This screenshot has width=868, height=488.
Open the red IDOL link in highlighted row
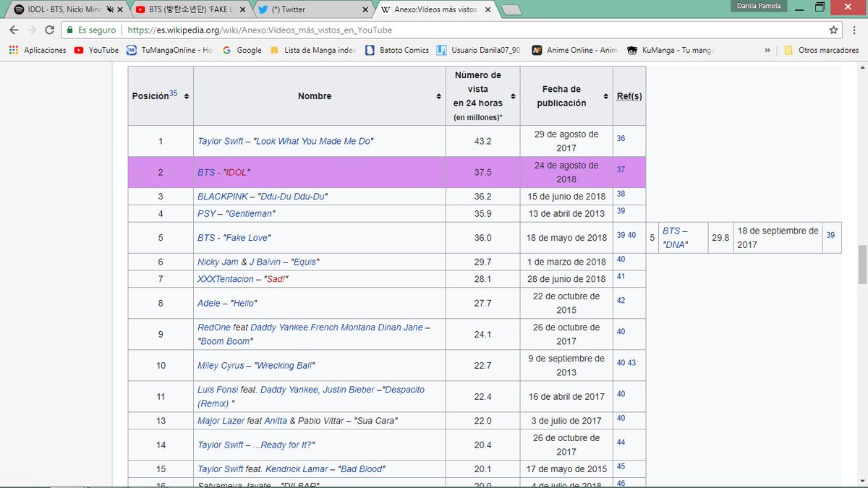click(237, 173)
